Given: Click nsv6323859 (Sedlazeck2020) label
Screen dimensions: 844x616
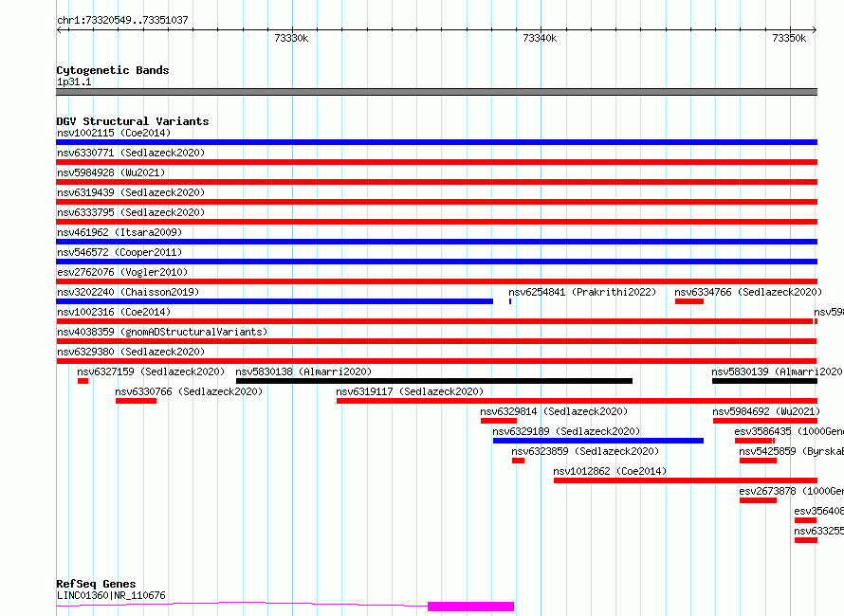Looking at the screenshot, I should (x=585, y=451).
